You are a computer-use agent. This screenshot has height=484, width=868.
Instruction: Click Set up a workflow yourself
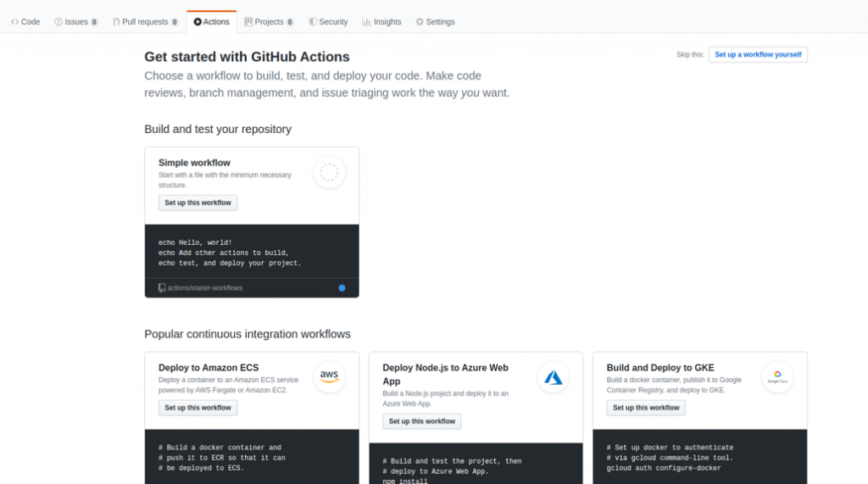[x=758, y=54]
